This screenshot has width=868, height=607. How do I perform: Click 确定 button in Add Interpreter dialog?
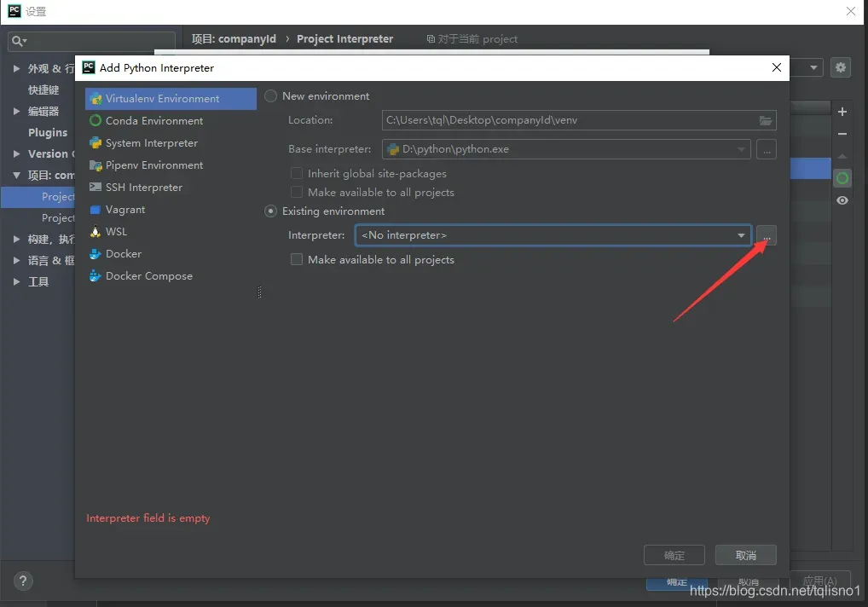[x=674, y=555]
